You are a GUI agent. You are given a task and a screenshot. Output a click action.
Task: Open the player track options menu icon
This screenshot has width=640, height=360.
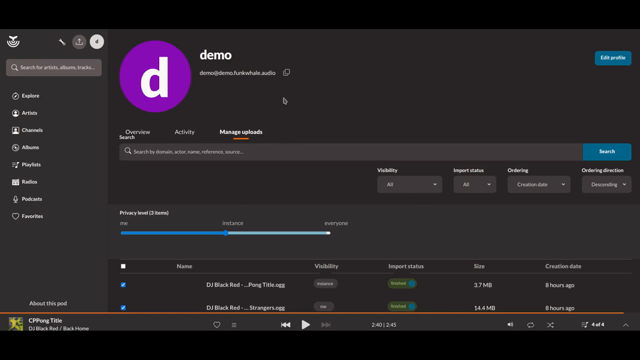click(234, 325)
